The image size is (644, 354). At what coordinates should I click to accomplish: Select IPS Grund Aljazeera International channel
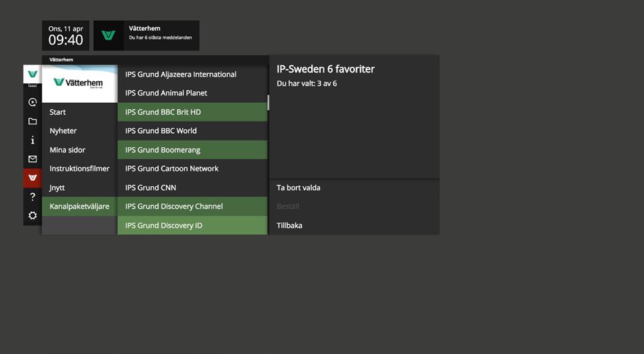(x=192, y=75)
